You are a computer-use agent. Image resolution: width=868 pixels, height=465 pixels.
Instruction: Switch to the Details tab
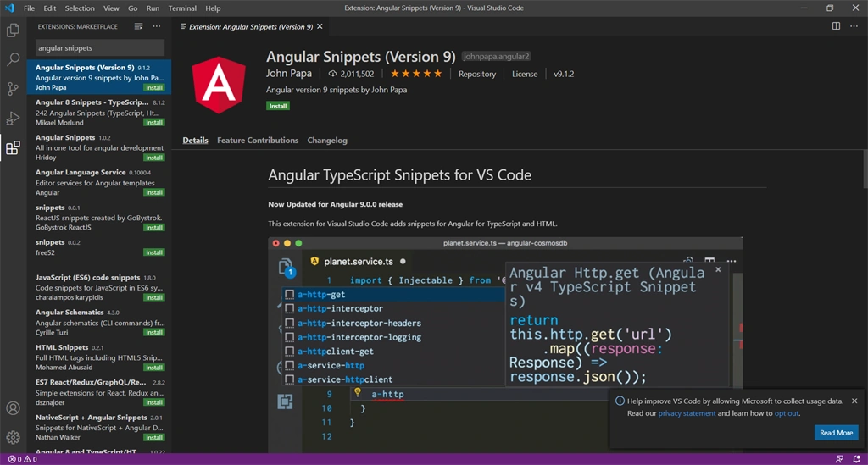coord(196,141)
